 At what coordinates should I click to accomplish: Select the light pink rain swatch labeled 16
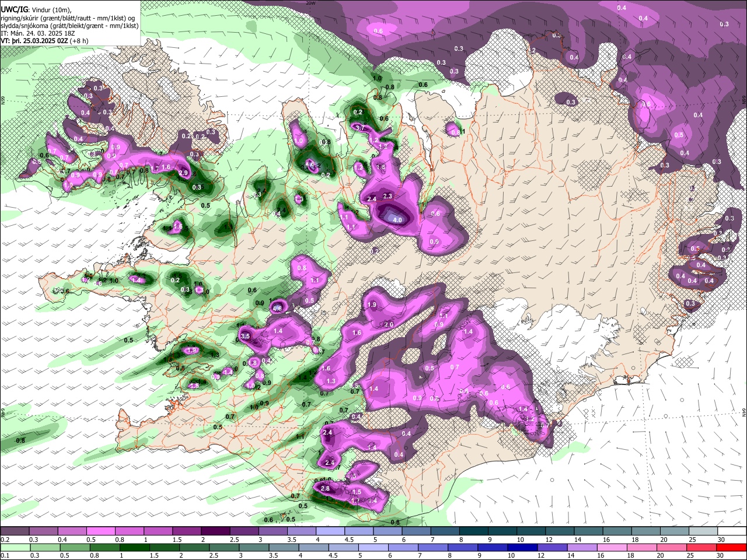click(613, 548)
